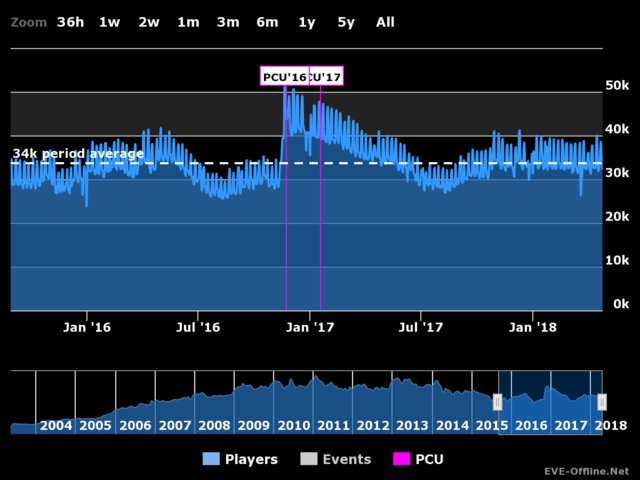Grab the left navigator range handle
Screen dimensions: 640x480
pyautogui.click(x=497, y=402)
